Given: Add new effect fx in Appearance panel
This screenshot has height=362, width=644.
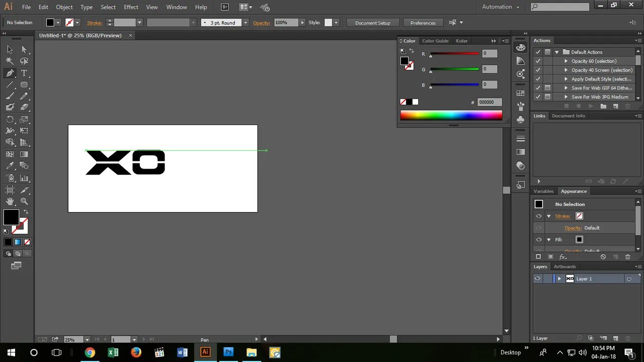Looking at the screenshot, I should pyautogui.click(x=563, y=257).
